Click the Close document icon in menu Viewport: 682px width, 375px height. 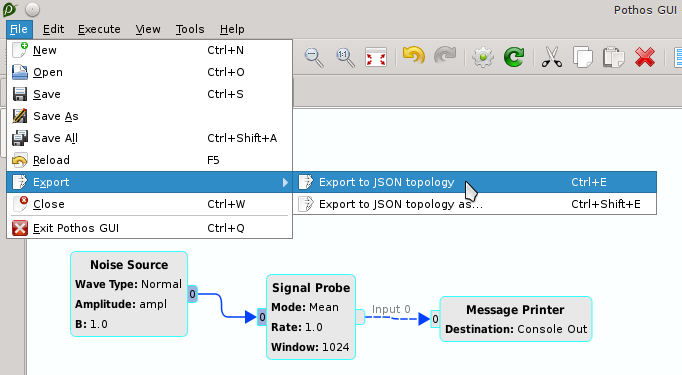point(20,204)
